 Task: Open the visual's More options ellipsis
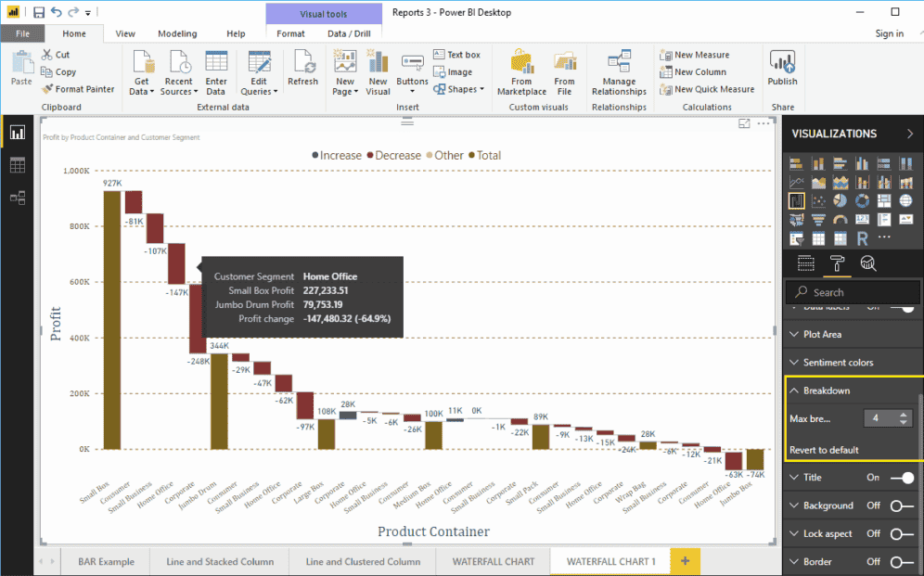(764, 123)
